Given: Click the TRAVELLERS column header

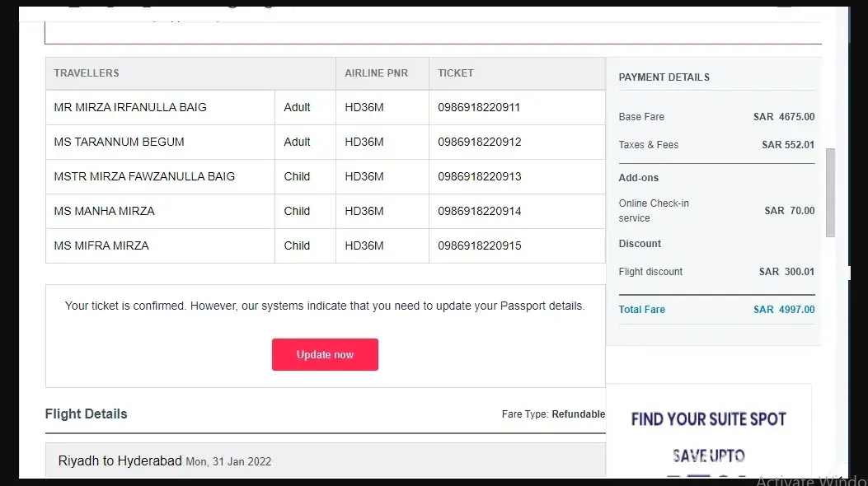Looking at the screenshot, I should tap(87, 73).
